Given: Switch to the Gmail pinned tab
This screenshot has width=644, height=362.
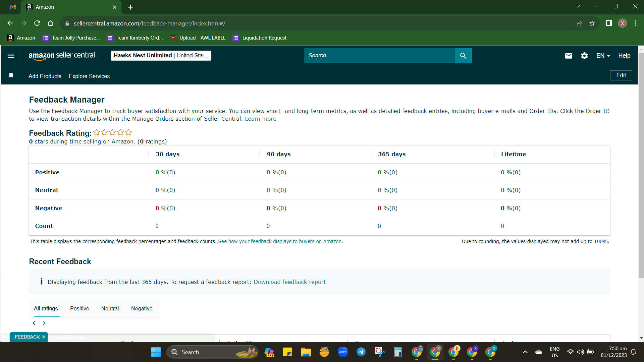Looking at the screenshot, I should (13, 7).
